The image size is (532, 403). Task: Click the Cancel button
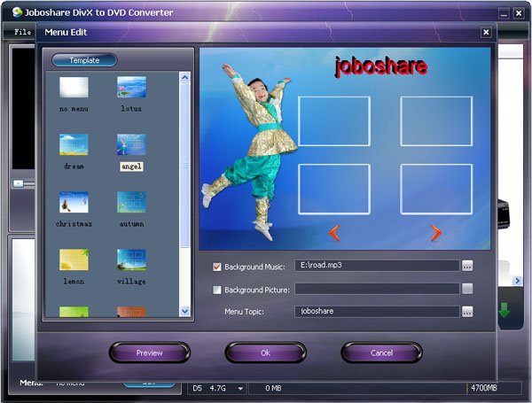pos(381,353)
